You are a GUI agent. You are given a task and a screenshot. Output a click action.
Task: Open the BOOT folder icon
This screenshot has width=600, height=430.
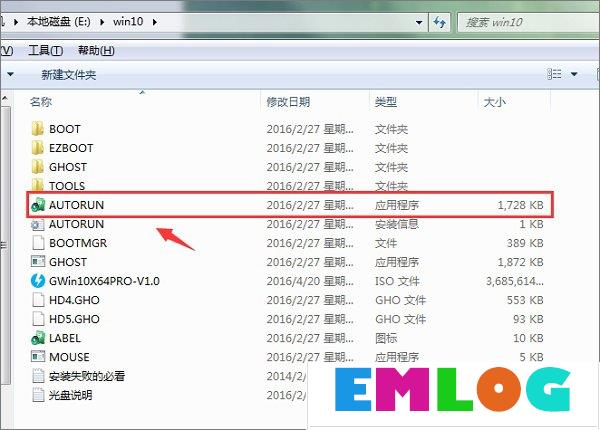(38, 129)
